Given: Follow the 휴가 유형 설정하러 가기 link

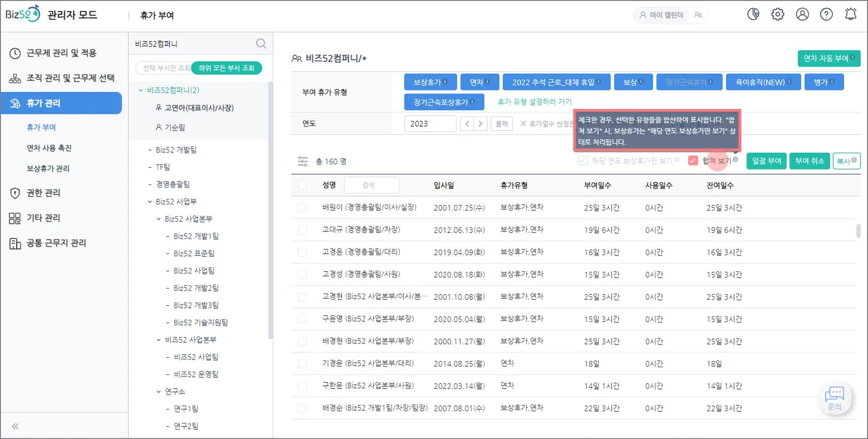Looking at the screenshot, I should coord(535,102).
